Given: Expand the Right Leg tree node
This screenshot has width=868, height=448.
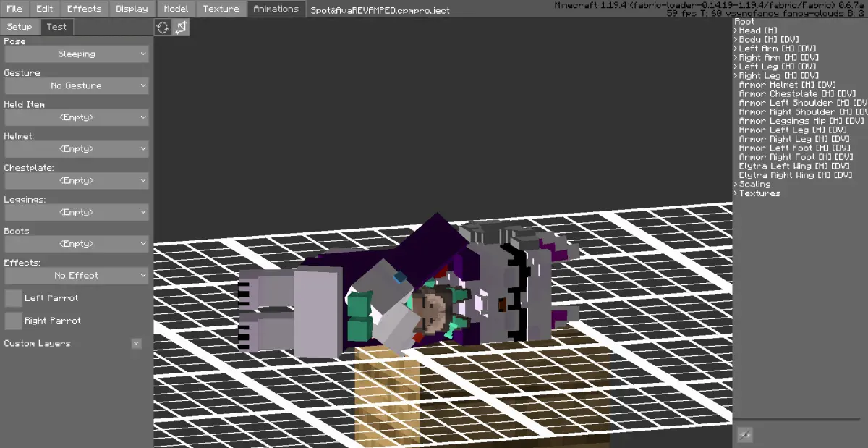Looking at the screenshot, I should 736,76.
